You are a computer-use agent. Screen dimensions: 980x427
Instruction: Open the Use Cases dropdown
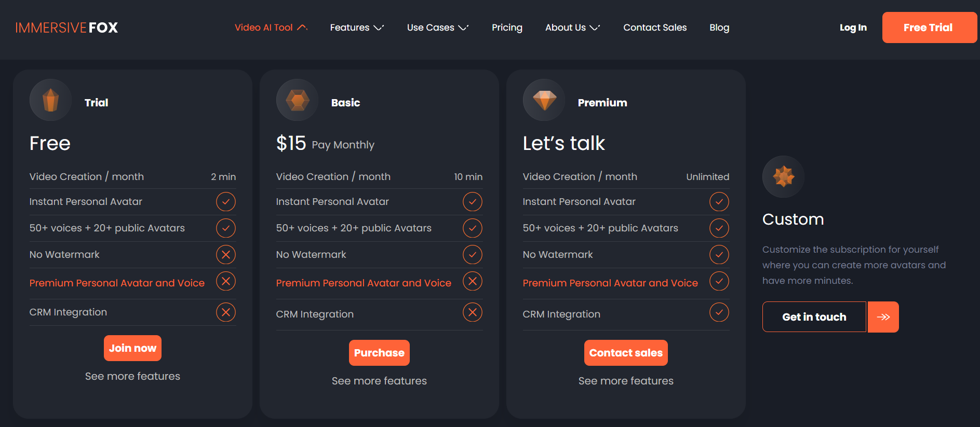click(438, 27)
